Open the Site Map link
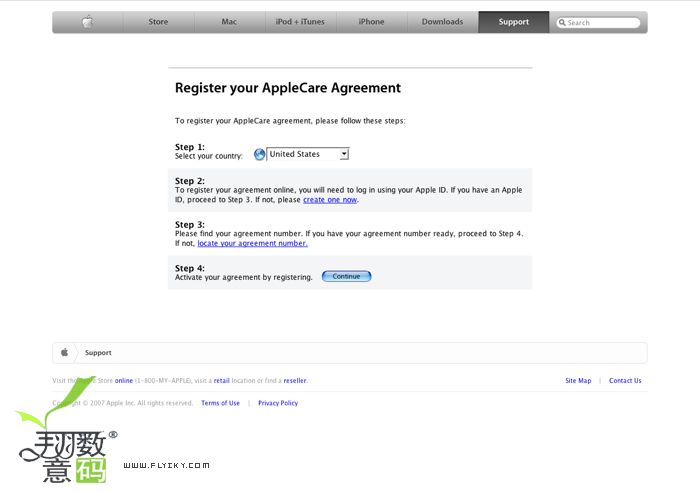The image size is (700, 491). click(x=578, y=381)
